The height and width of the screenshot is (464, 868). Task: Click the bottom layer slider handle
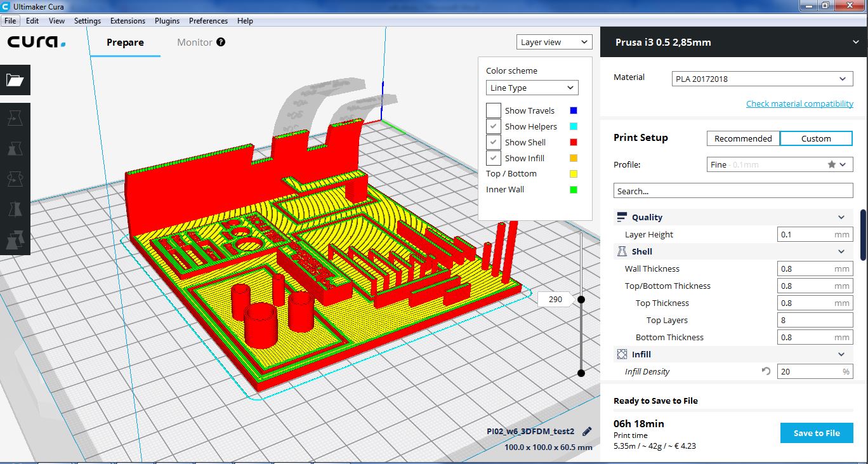coord(581,373)
